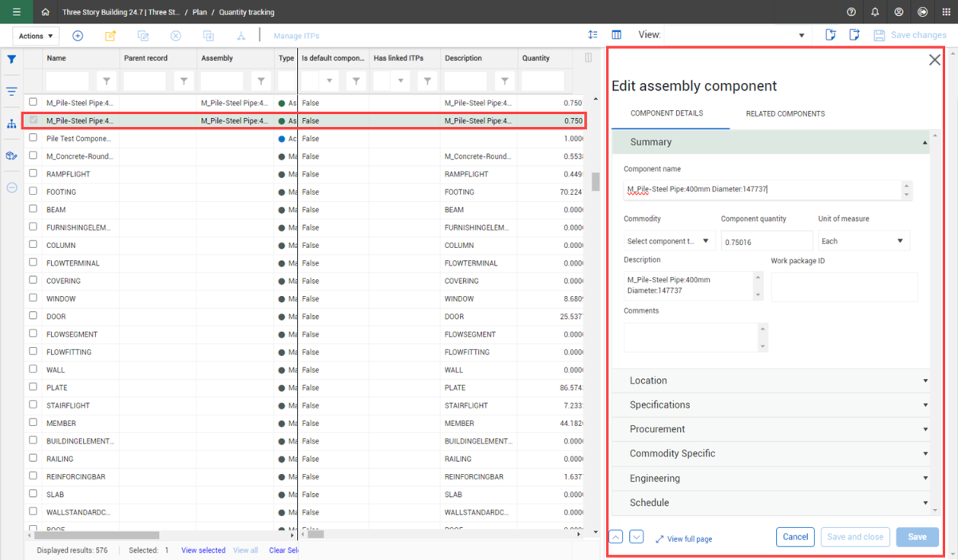Tick the checkbox for the FOOTING row

pyautogui.click(x=33, y=191)
